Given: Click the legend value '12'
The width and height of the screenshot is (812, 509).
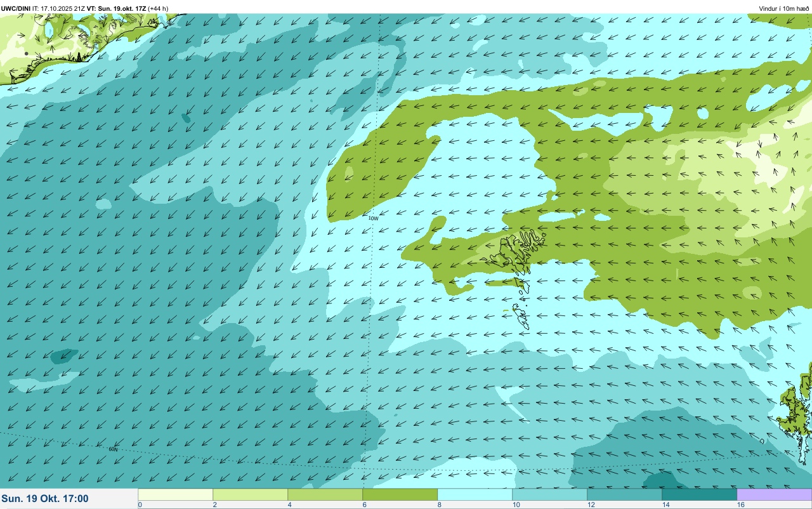Looking at the screenshot, I should [591, 505].
